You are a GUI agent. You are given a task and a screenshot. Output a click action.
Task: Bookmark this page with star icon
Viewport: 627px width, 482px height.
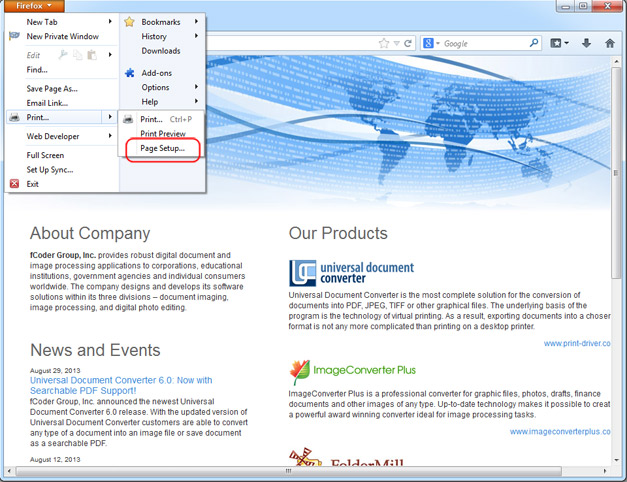click(x=383, y=43)
